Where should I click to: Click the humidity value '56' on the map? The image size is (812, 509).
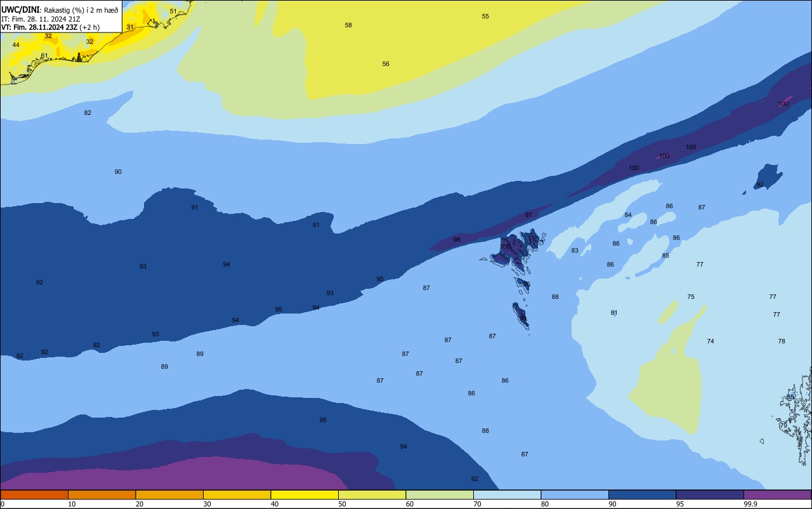(x=386, y=64)
